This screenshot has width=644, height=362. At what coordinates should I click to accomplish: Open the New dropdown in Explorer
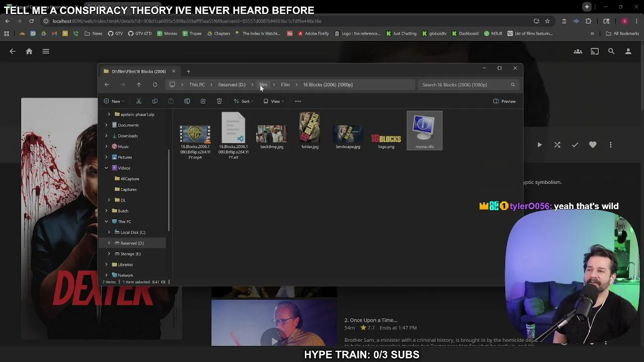coord(114,101)
